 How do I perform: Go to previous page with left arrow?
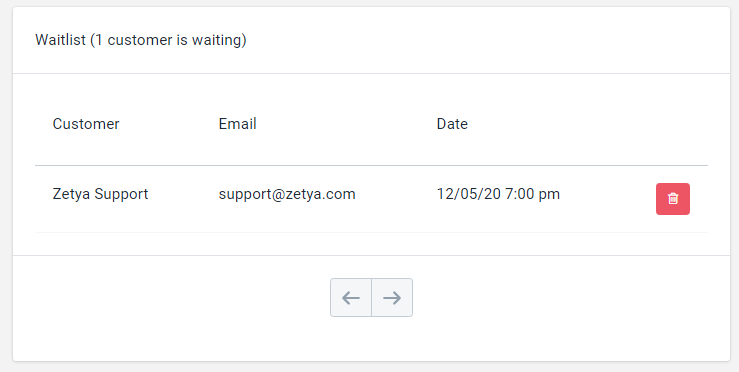[x=351, y=298]
